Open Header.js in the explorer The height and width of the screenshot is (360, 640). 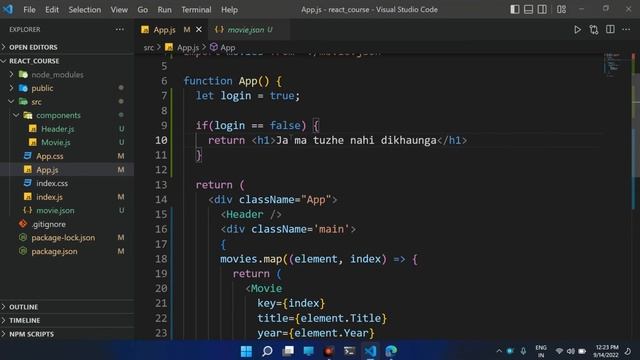[x=58, y=129]
